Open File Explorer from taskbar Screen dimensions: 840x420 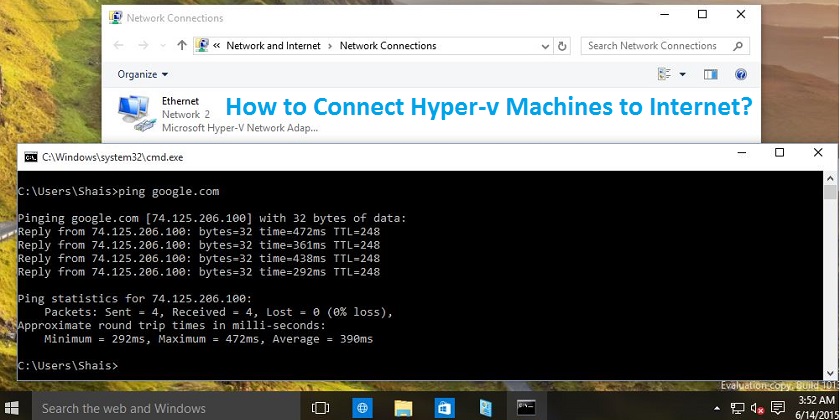click(403, 408)
